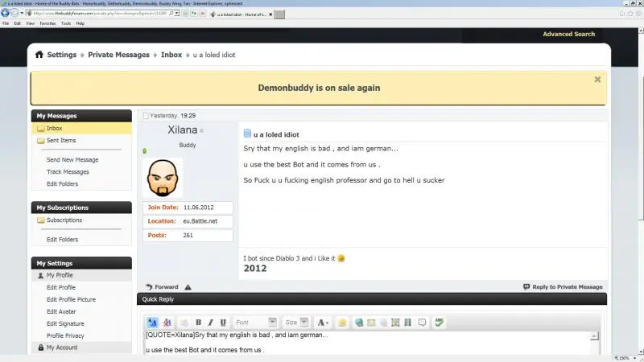Click Edit Profile in My Settings
Screen dimensions: 644x362
click(61, 287)
